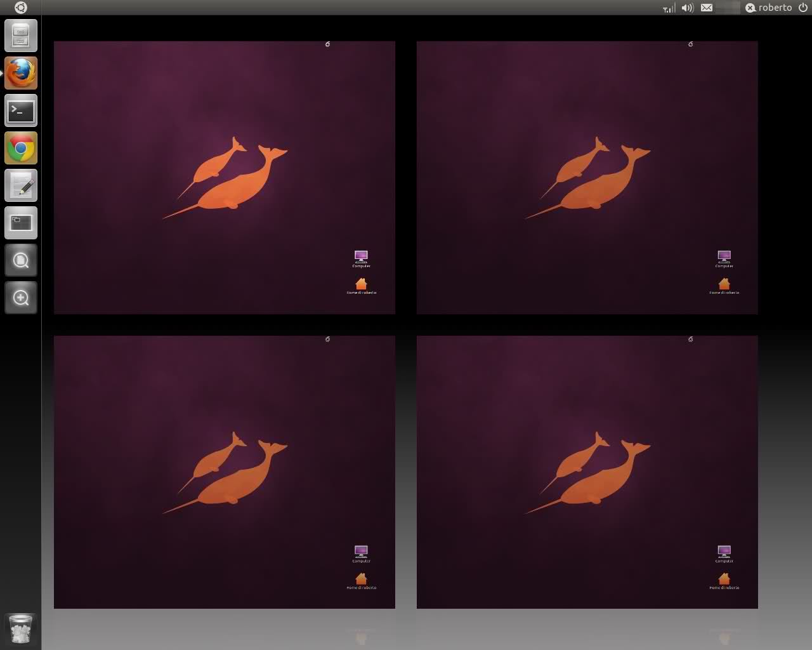
Task: Open the roberto user menu
Action: click(769, 8)
